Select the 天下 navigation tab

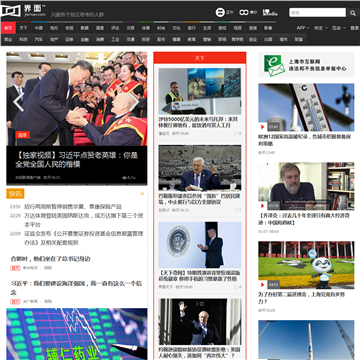click(23, 28)
